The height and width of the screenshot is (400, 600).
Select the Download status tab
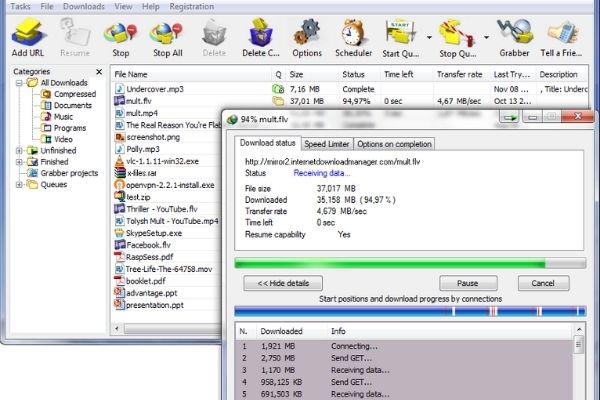[x=267, y=143]
